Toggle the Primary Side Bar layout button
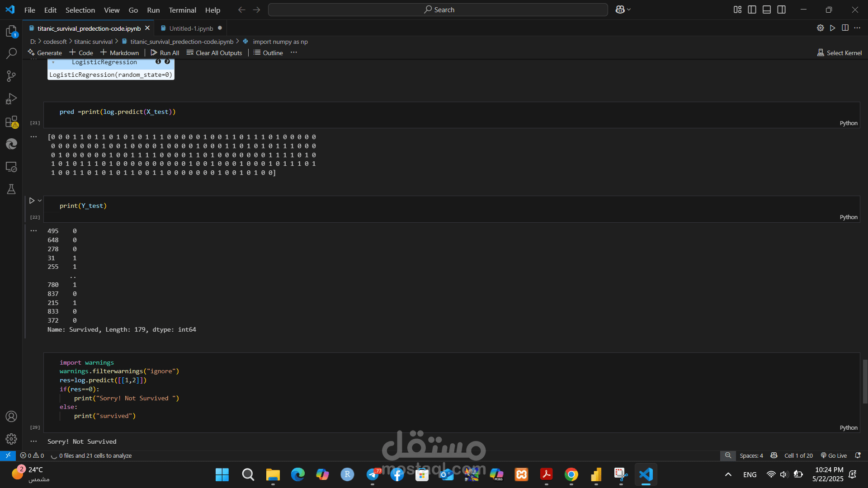The height and width of the screenshot is (488, 868). [752, 9]
